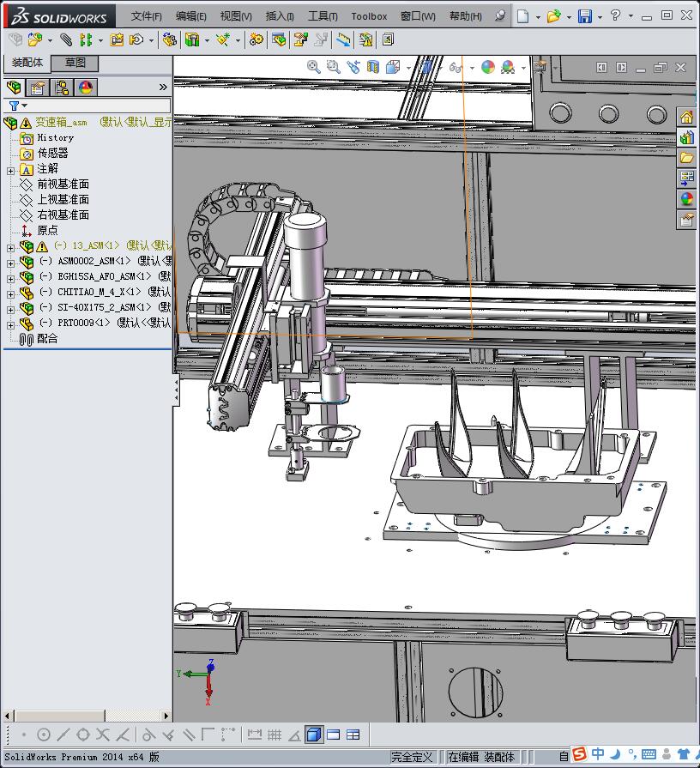Toggle the length snap icon
The image size is (700, 768).
(255, 735)
